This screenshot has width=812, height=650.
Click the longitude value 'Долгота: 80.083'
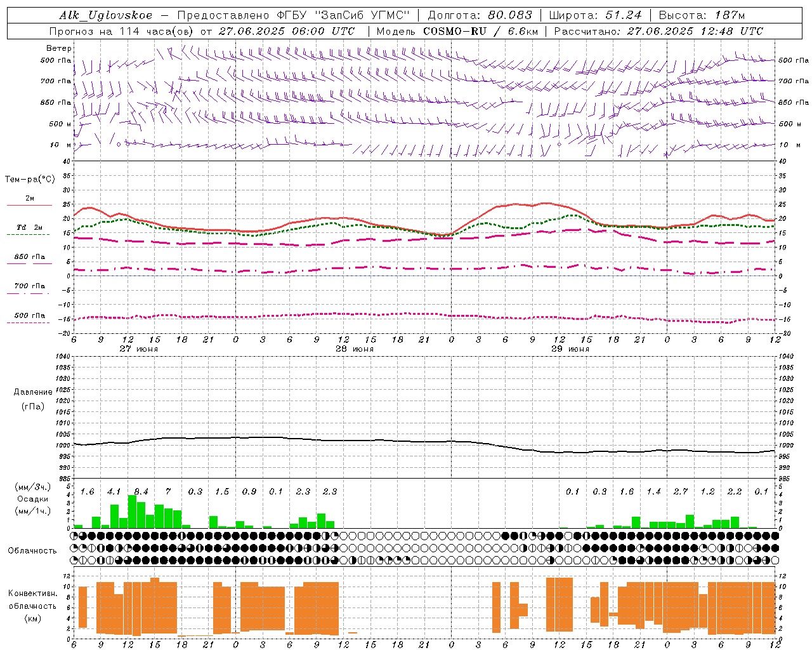click(480, 16)
